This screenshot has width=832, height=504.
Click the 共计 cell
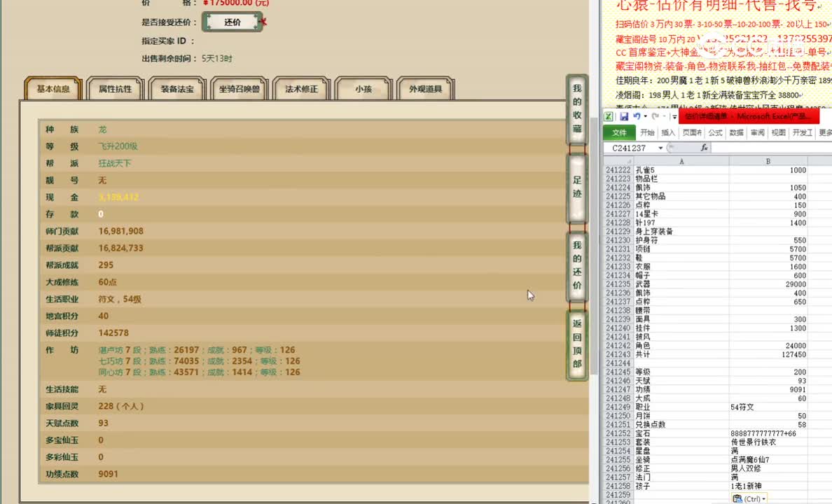[681, 354]
